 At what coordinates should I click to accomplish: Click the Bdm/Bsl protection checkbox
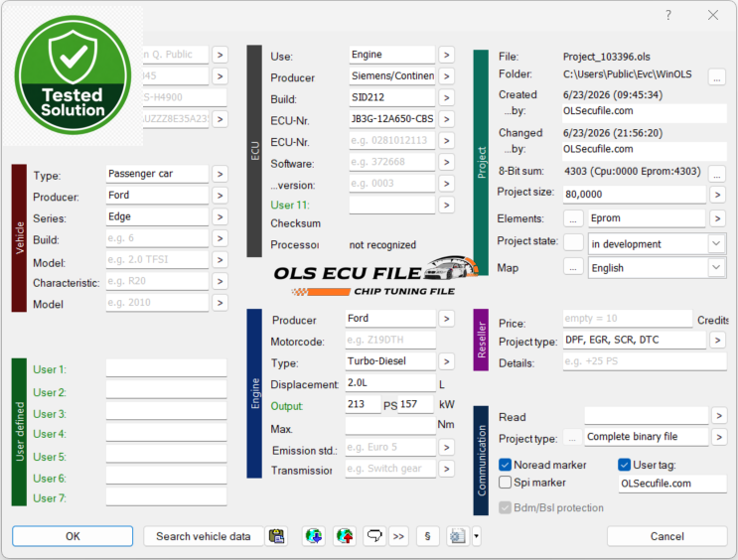pos(505,507)
